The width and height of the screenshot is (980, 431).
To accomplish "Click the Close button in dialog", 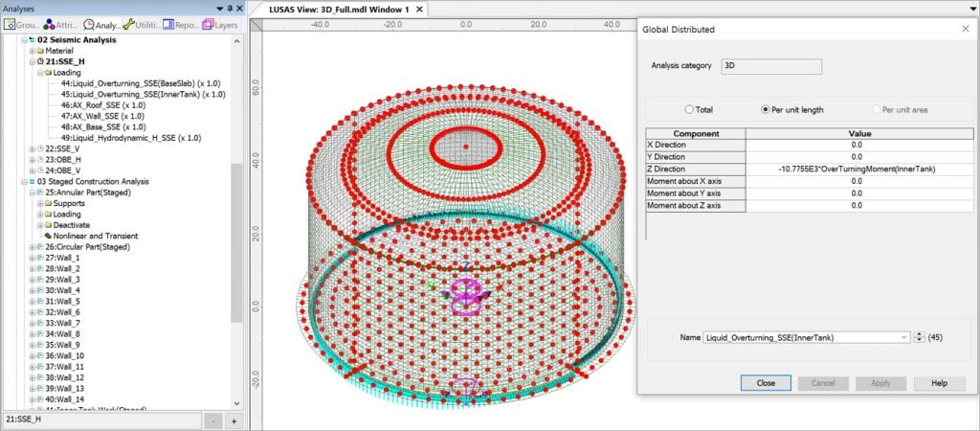I will pos(766,383).
